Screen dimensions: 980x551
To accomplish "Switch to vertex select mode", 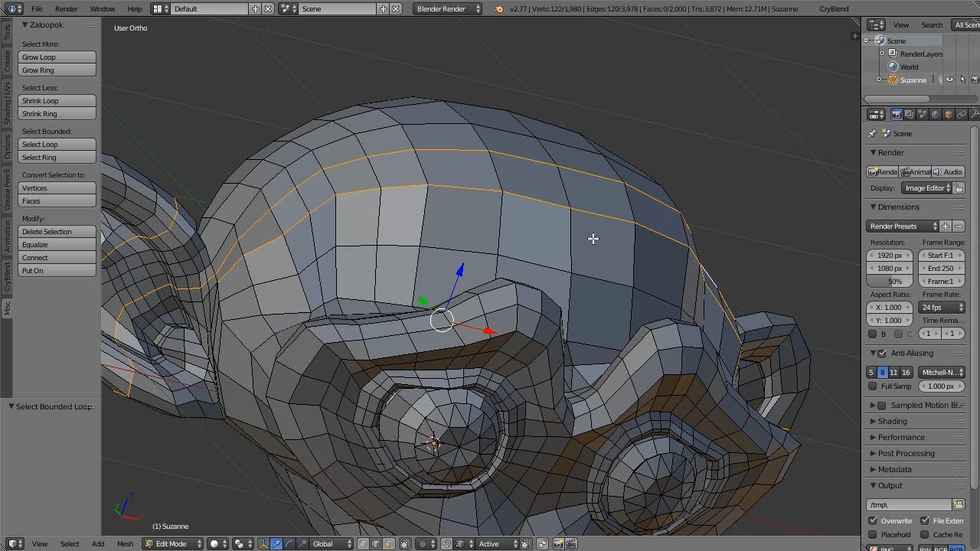I will pos(363,544).
